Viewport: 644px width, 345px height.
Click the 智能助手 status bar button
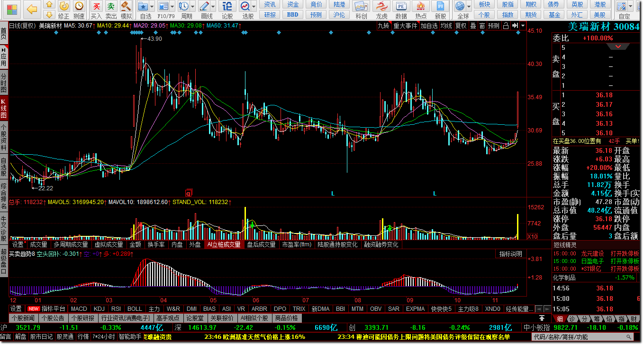click(x=130, y=337)
